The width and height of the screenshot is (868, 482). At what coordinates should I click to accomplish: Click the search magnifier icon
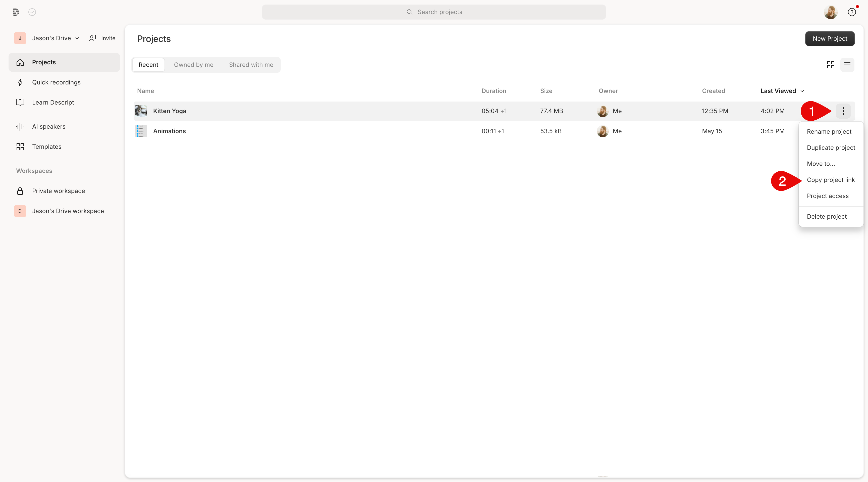click(409, 12)
